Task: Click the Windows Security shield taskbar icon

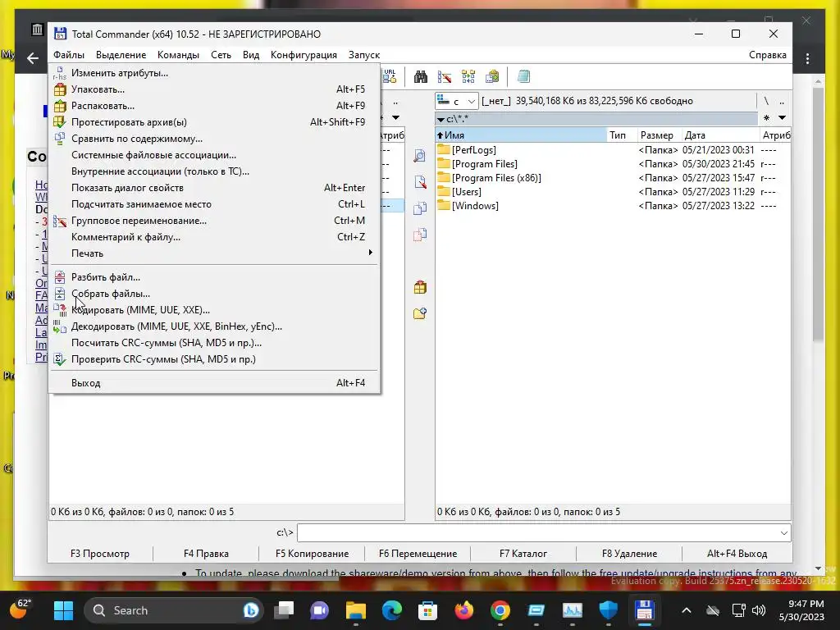Action: pyautogui.click(x=608, y=610)
